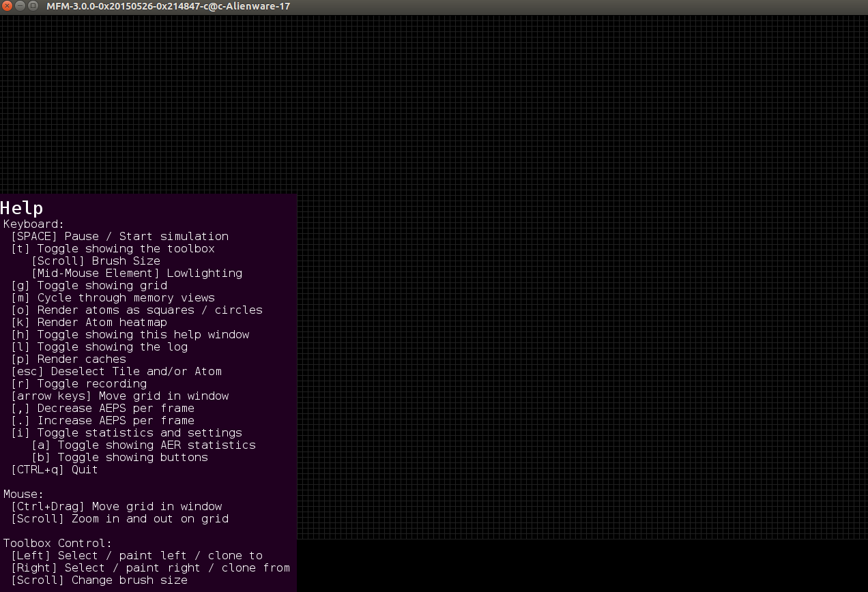Minimize the MFM simulator window
868x592 pixels.
pos(20,6)
